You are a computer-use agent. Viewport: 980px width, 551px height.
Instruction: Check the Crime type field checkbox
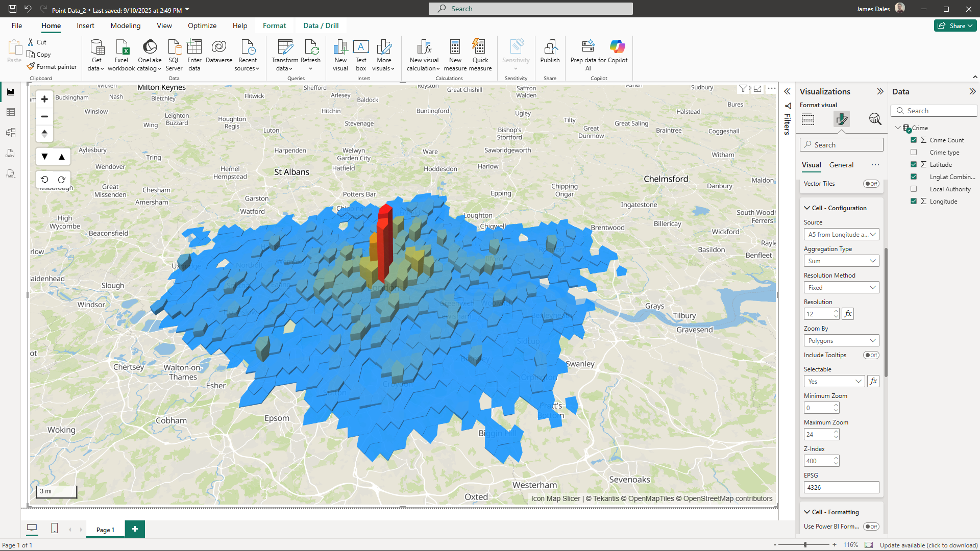click(914, 152)
